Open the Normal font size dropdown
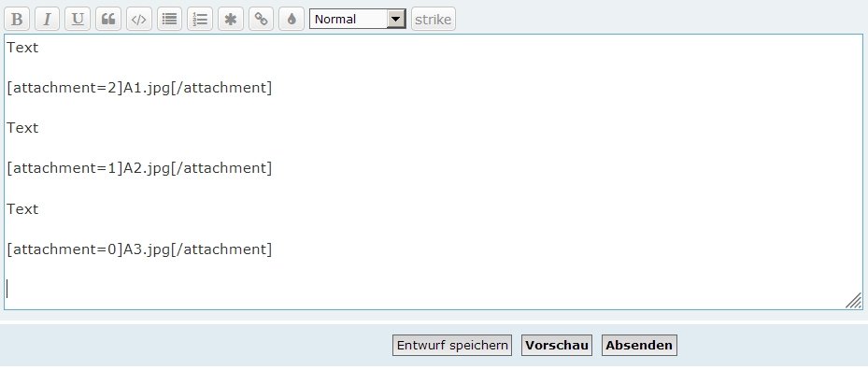Screen dimensions: 868x370 pos(358,20)
